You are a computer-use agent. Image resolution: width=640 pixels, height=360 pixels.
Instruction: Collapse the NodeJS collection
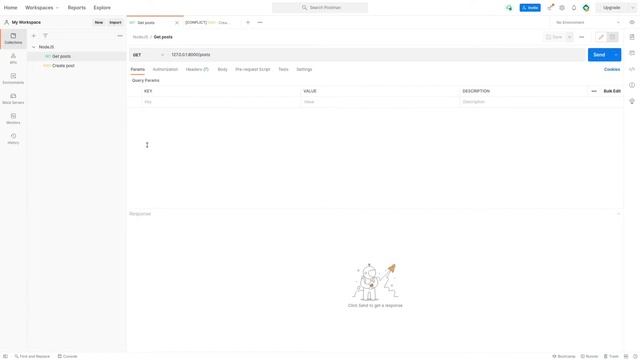[34, 47]
